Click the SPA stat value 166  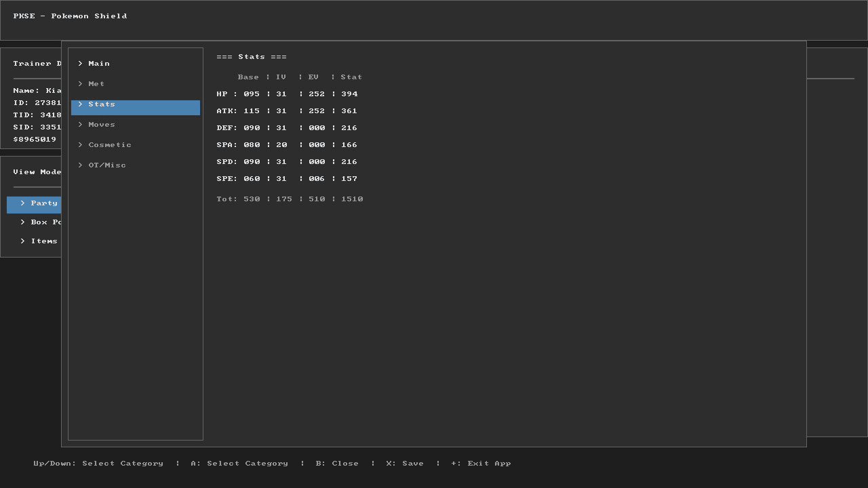(349, 145)
